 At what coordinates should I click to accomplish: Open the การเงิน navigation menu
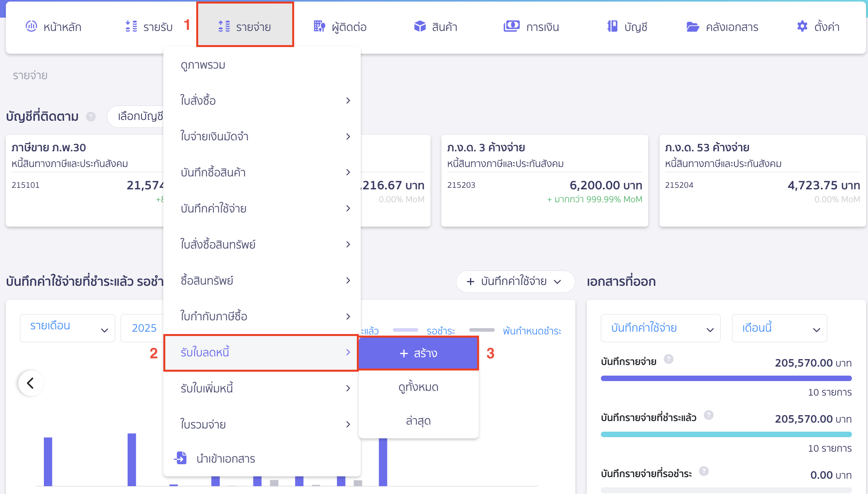pos(532,27)
